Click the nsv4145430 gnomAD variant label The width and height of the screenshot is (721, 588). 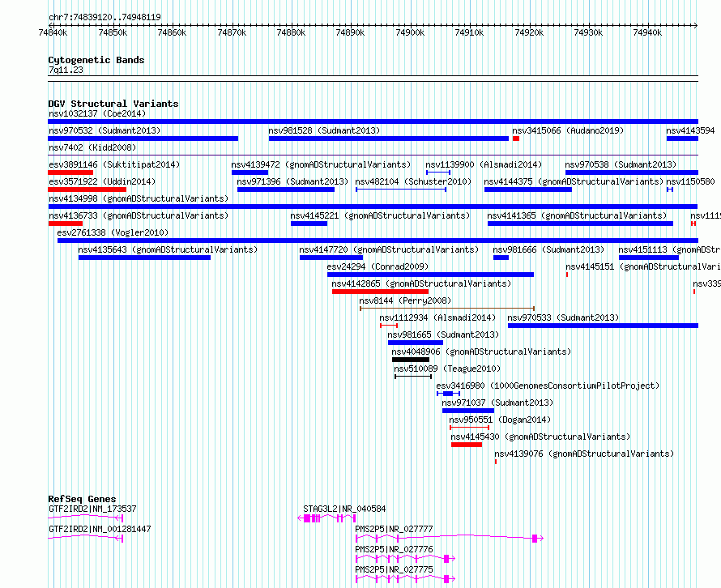coord(541,437)
